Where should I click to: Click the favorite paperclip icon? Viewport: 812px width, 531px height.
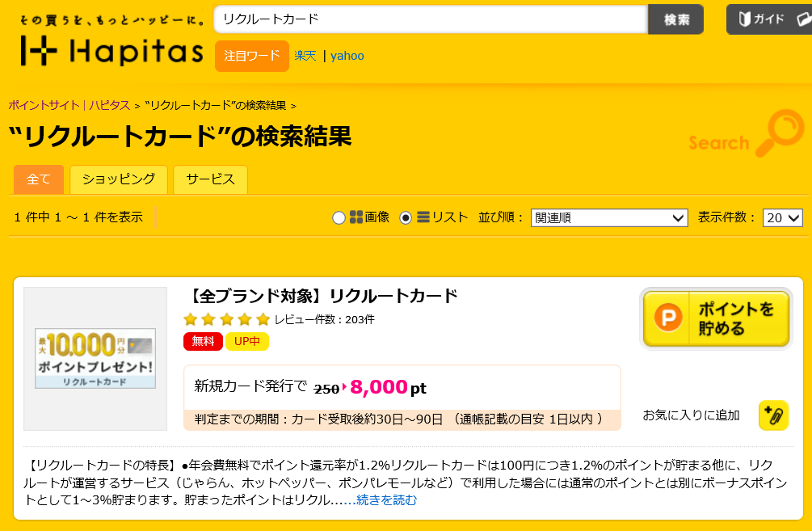point(774,415)
